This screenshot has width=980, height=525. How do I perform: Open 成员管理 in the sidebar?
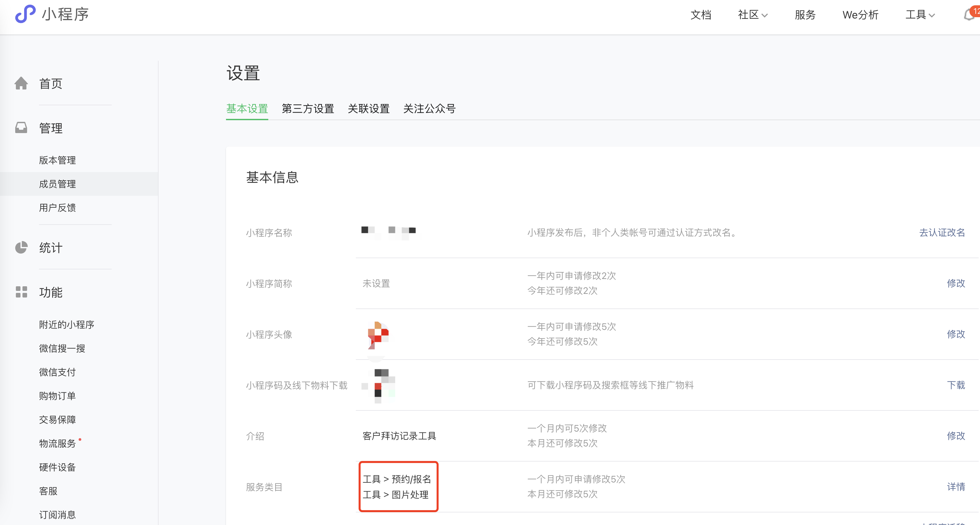(x=57, y=184)
